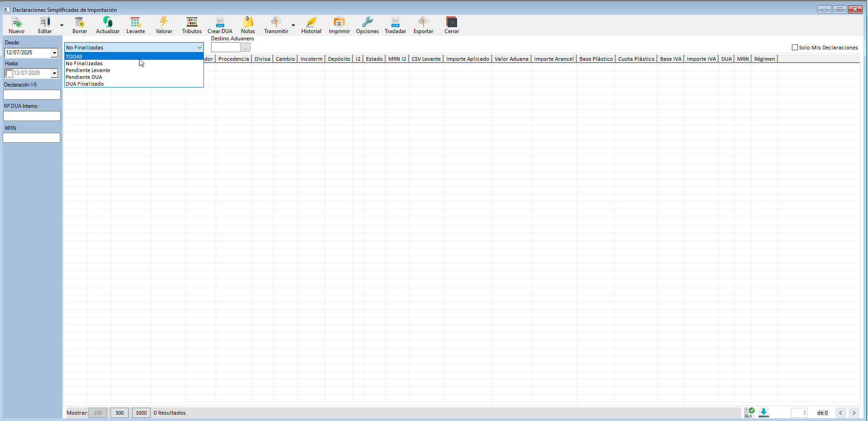Viewport: 868px width, 421px height.
Task: Expand the Transmitir dropdown arrow
Action: [x=293, y=25]
